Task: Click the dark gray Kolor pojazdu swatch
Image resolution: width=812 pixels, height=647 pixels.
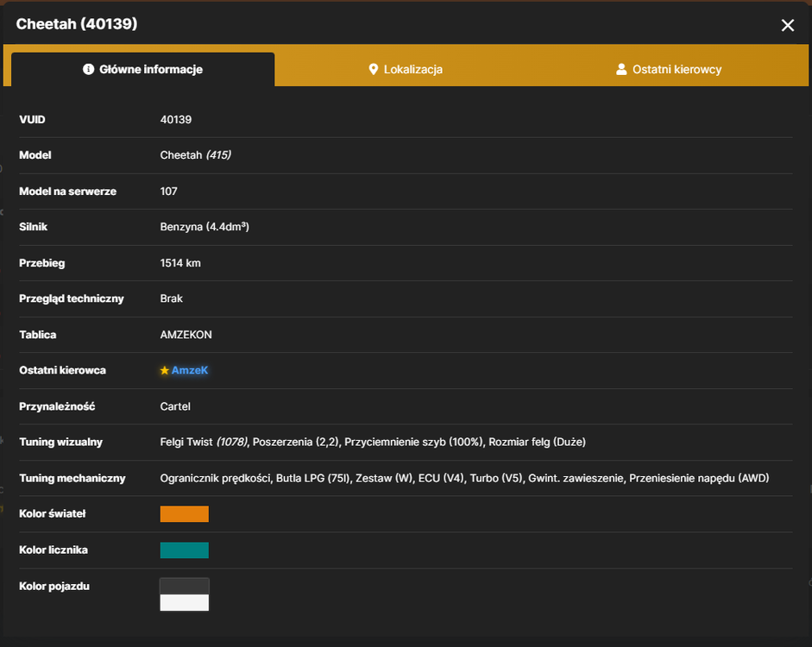Action: click(185, 586)
